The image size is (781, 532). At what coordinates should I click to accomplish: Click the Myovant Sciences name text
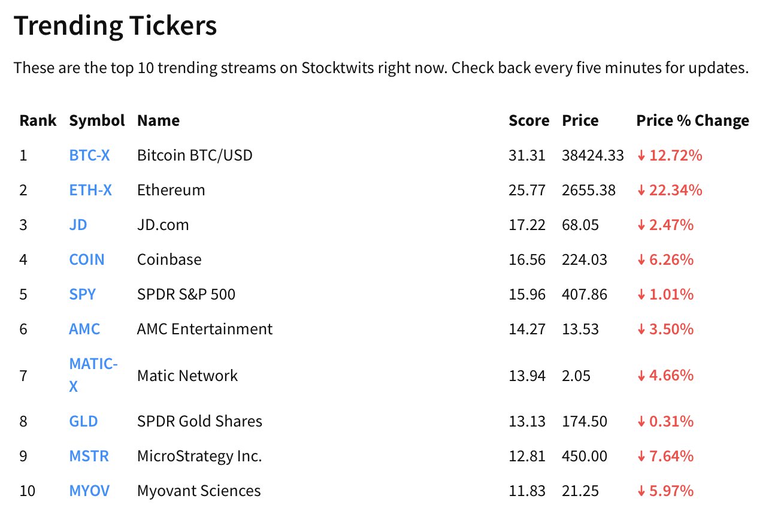199,491
